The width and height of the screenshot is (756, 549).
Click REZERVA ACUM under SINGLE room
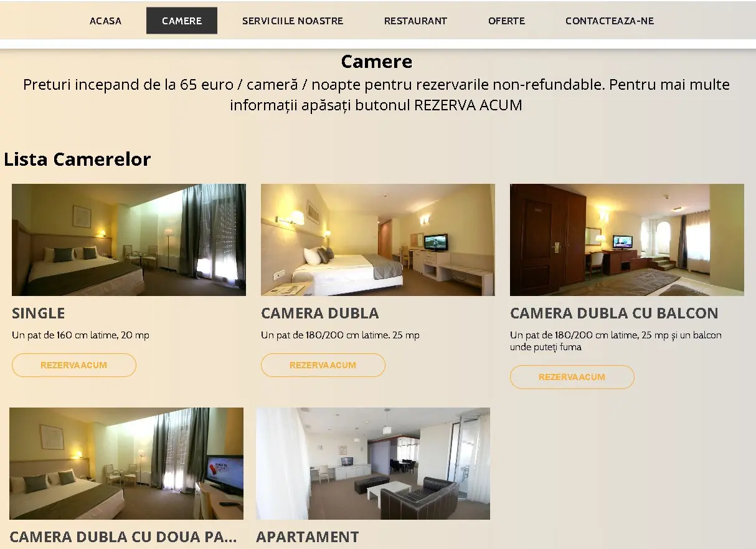[74, 365]
